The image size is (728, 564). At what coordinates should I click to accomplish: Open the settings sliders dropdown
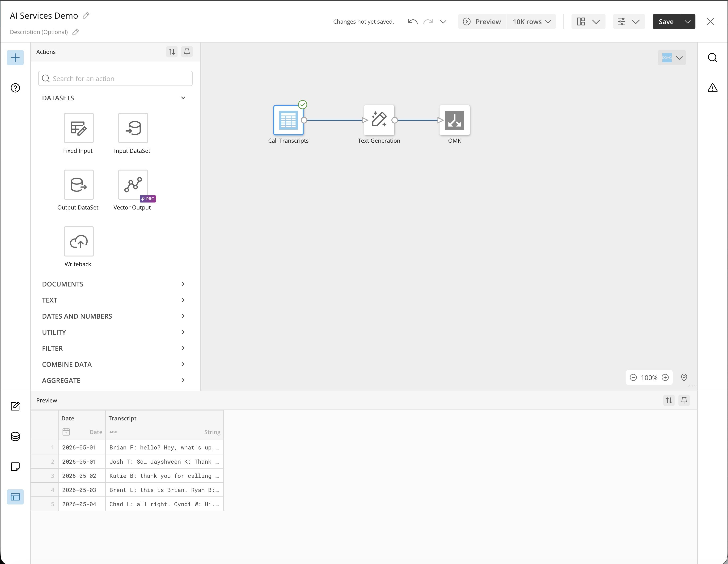click(x=629, y=22)
